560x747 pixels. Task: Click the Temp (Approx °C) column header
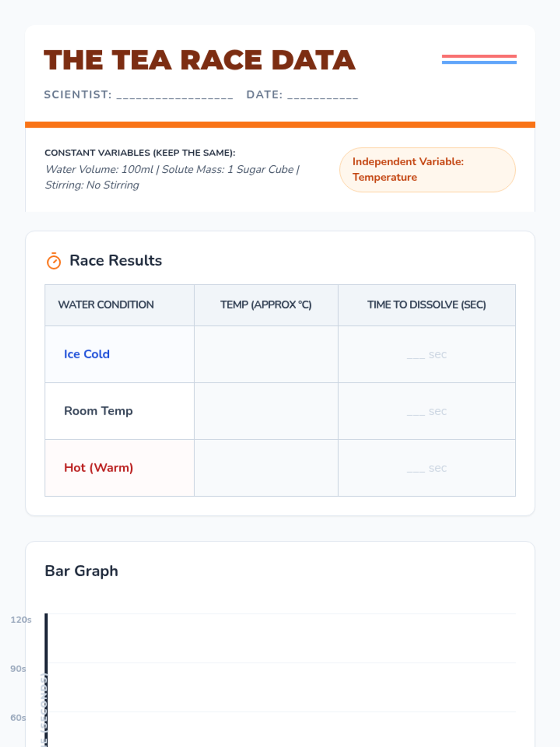click(266, 305)
